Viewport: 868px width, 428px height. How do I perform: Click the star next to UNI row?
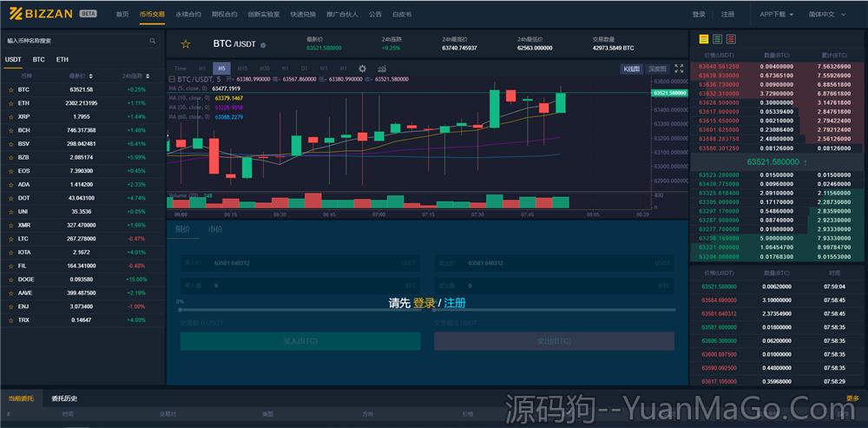[10, 212]
